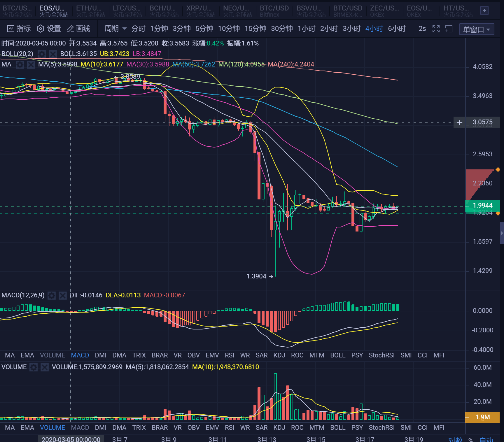This screenshot has height=442, width=504.
Task: Select the 6小时 interval
Action: (x=397, y=29)
